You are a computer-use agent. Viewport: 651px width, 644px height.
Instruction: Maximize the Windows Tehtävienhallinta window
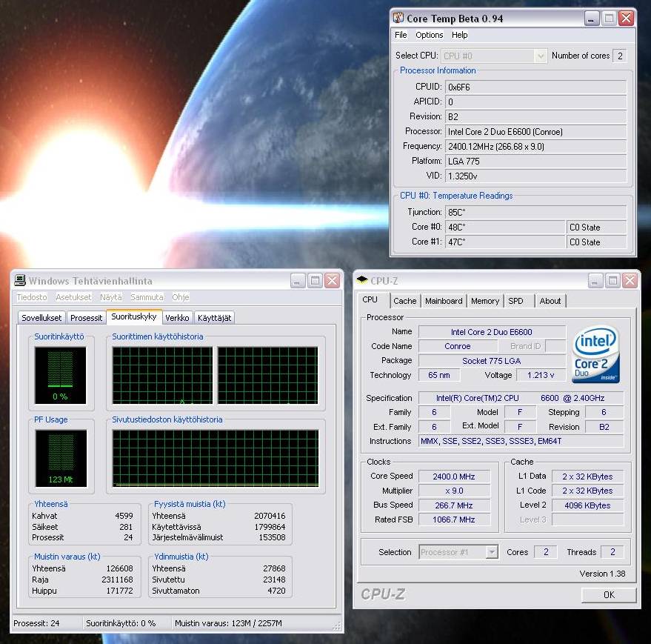click(x=315, y=280)
